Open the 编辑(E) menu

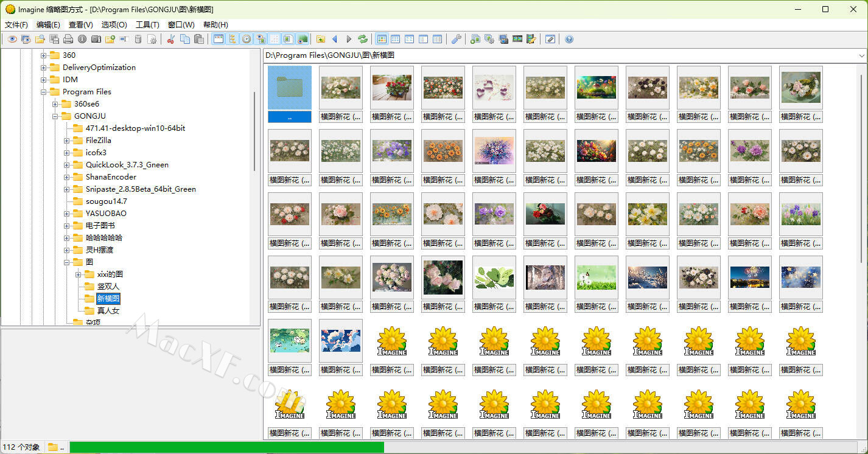pos(48,25)
